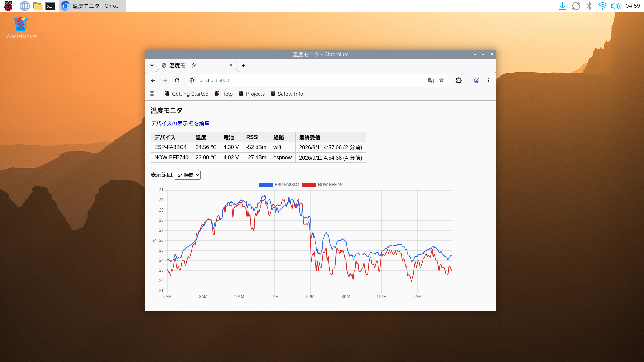Open the 表示範囲 24 時間 dropdown
The height and width of the screenshot is (362, 644).
tap(188, 175)
